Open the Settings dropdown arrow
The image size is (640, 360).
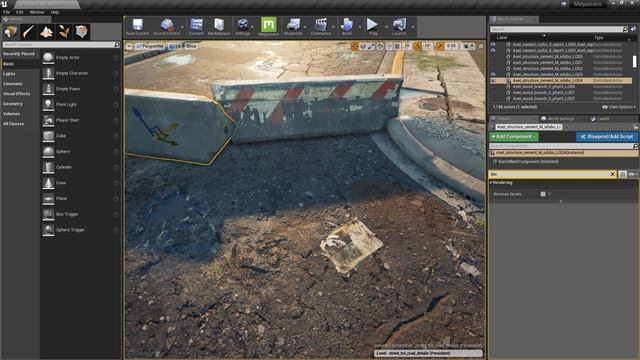pyautogui.click(x=252, y=27)
